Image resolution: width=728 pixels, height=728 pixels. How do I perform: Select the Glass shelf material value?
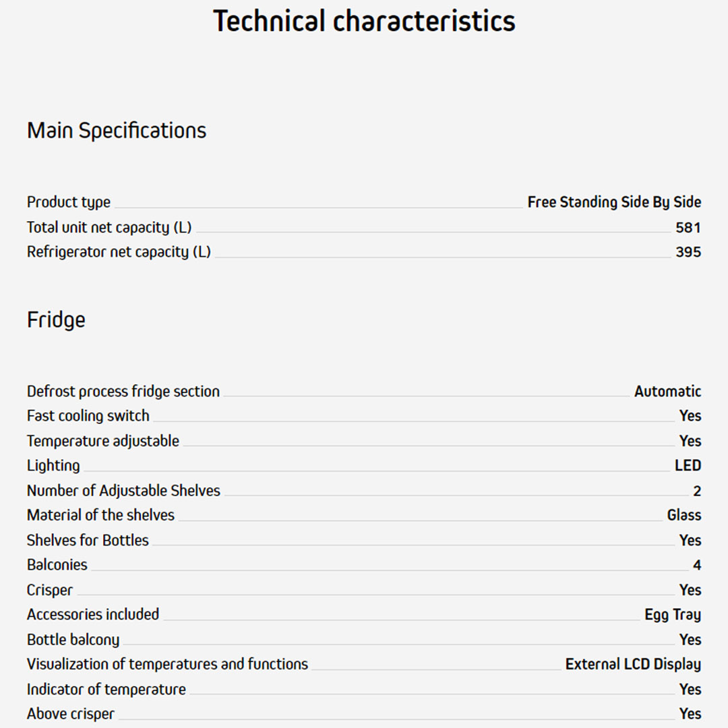coord(684,515)
